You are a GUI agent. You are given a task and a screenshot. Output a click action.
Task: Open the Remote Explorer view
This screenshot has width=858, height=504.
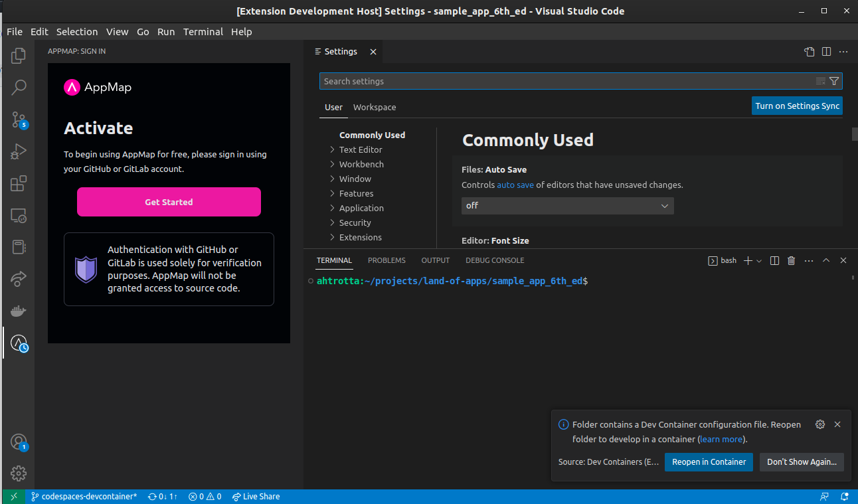coord(18,215)
